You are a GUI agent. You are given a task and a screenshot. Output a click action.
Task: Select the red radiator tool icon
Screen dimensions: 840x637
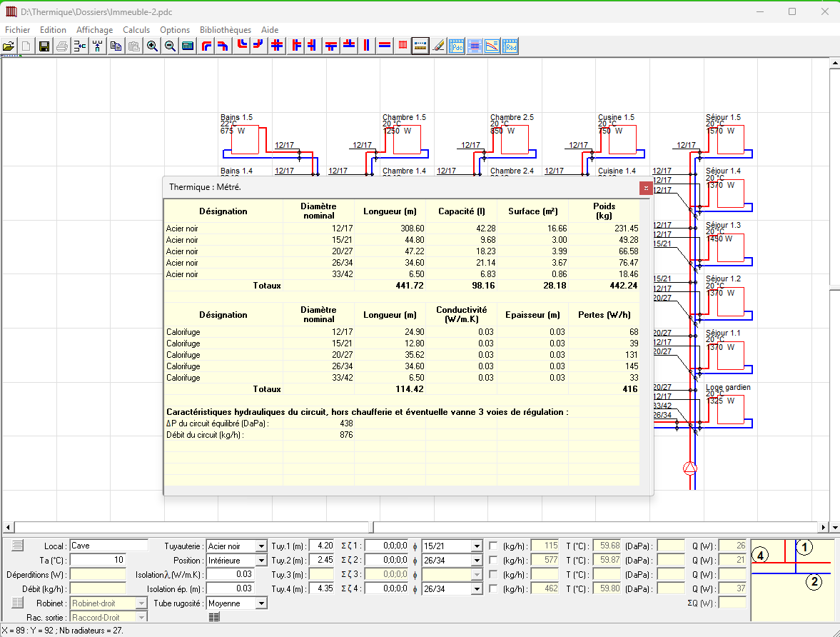(403, 46)
